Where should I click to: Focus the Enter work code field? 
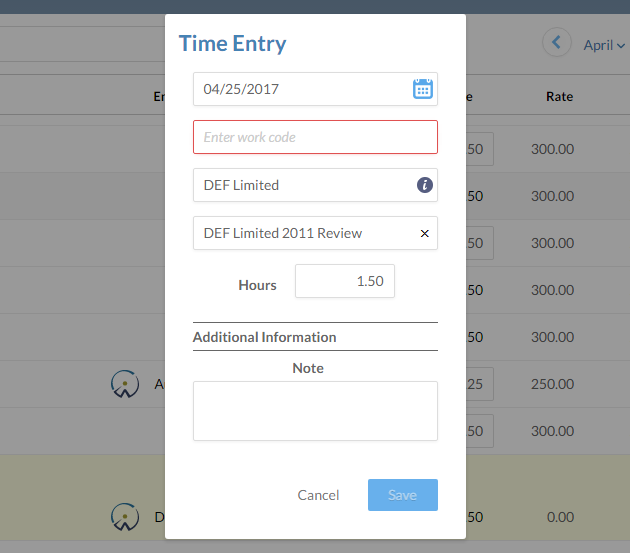[315, 137]
